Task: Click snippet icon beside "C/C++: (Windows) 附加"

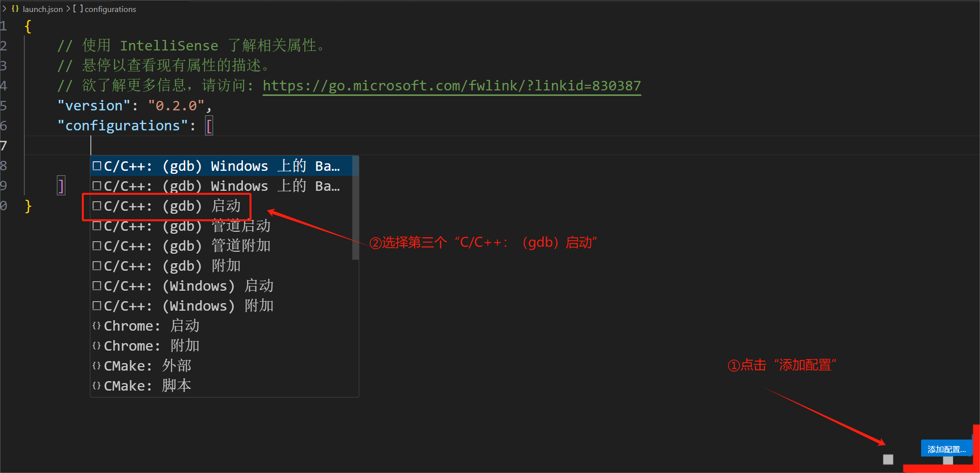Action: [97, 306]
